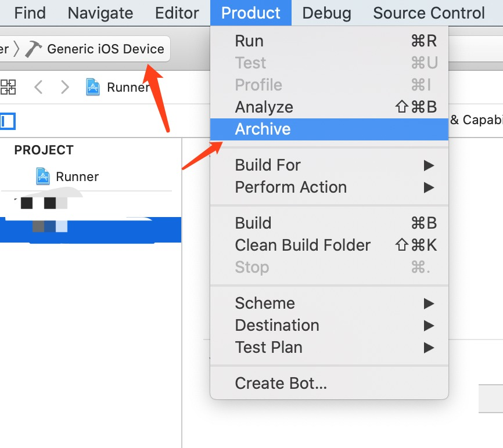The height and width of the screenshot is (448, 503).
Task: Open the Debug menu
Action: point(326,13)
